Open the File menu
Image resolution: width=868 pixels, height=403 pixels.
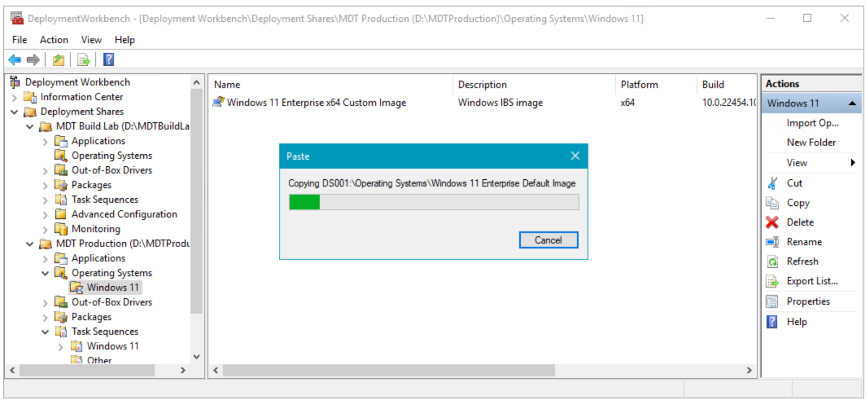20,40
